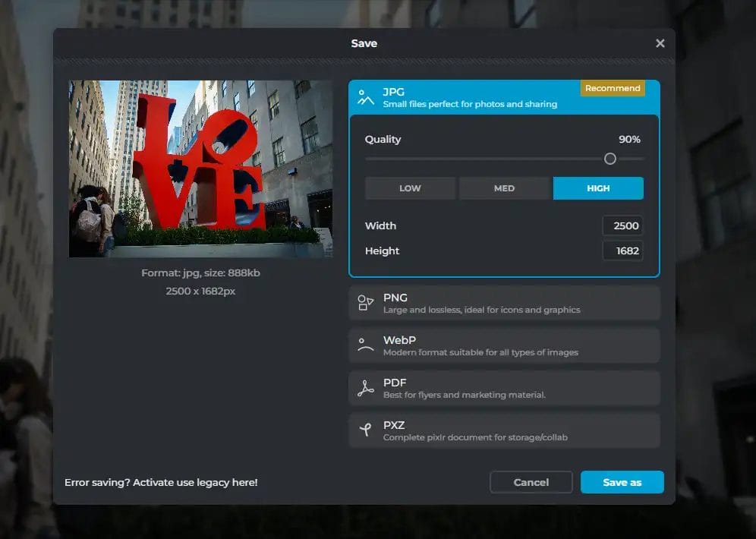This screenshot has width=756, height=539.
Task: Click the PXZ pixlr document icon
Action: pyautogui.click(x=366, y=431)
